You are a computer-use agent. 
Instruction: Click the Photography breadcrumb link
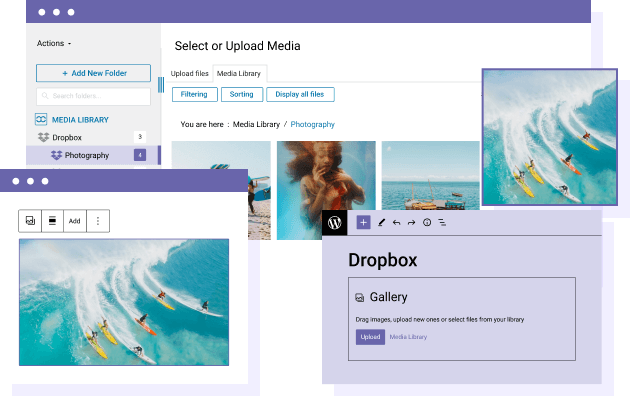point(313,125)
